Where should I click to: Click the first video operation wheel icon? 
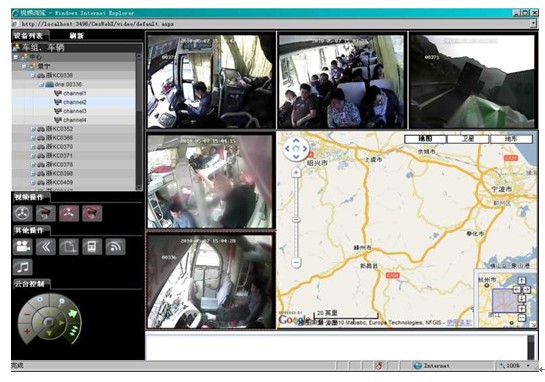click(x=23, y=213)
